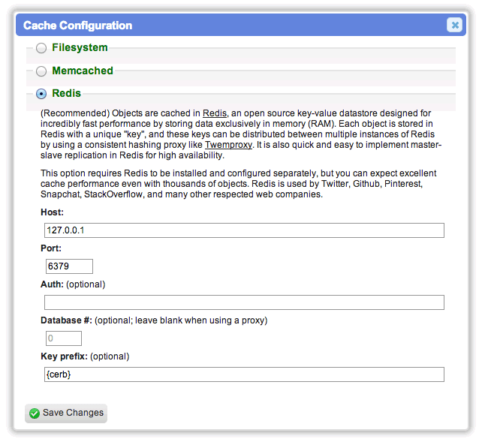
Task: Select the Filesystem radio button
Action: click(41, 48)
